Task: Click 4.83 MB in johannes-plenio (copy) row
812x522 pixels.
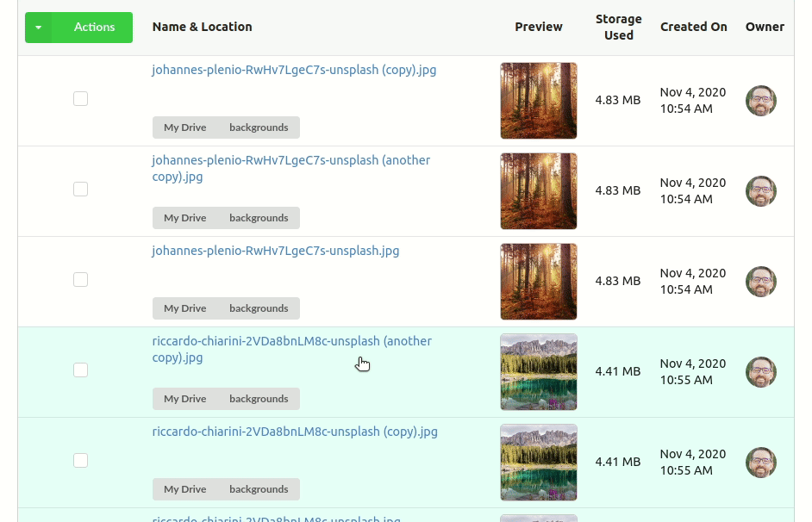Action: pos(618,101)
